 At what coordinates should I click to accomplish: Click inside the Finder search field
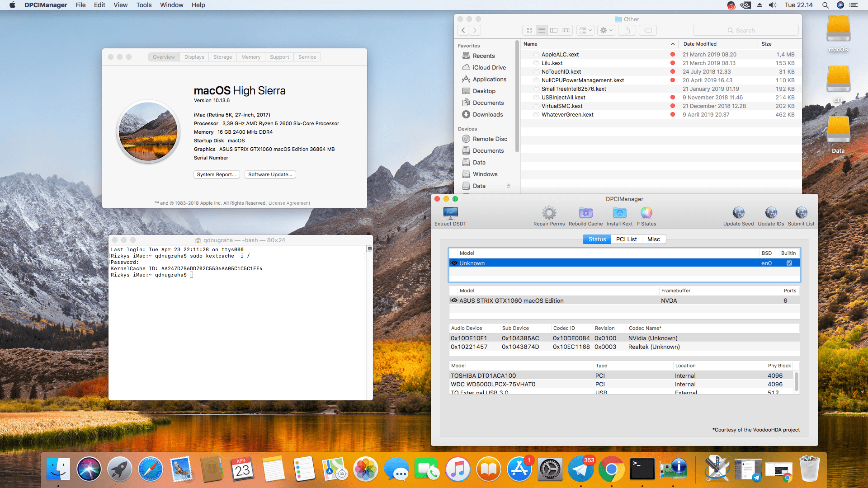pos(745,30)
